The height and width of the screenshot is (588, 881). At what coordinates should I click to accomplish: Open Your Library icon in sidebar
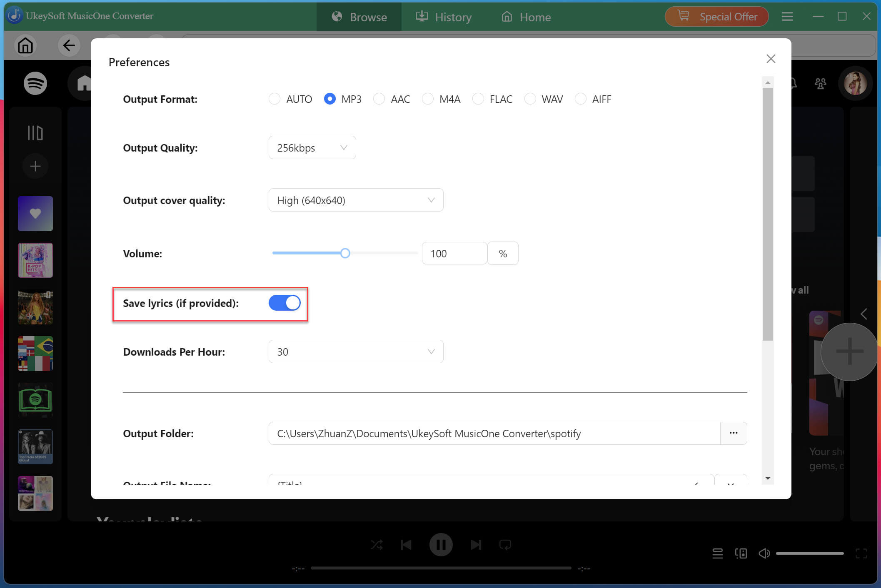pos(35,133)
